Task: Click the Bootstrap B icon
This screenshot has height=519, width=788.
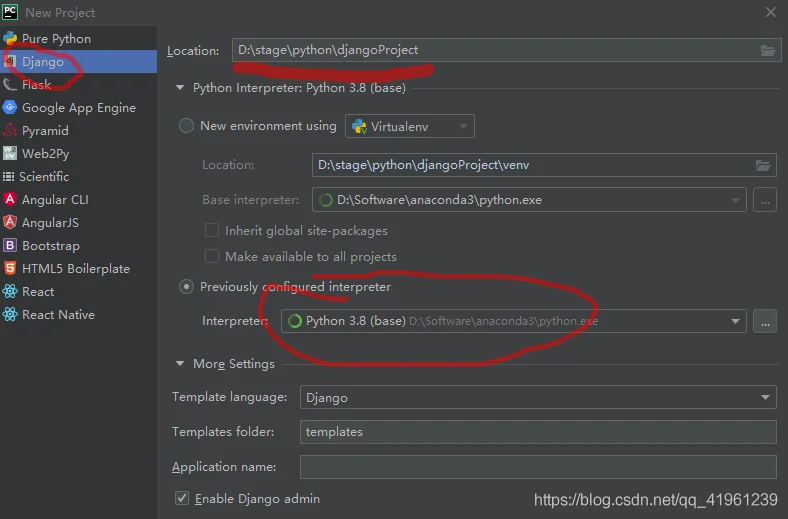Action: pos(10,245)
